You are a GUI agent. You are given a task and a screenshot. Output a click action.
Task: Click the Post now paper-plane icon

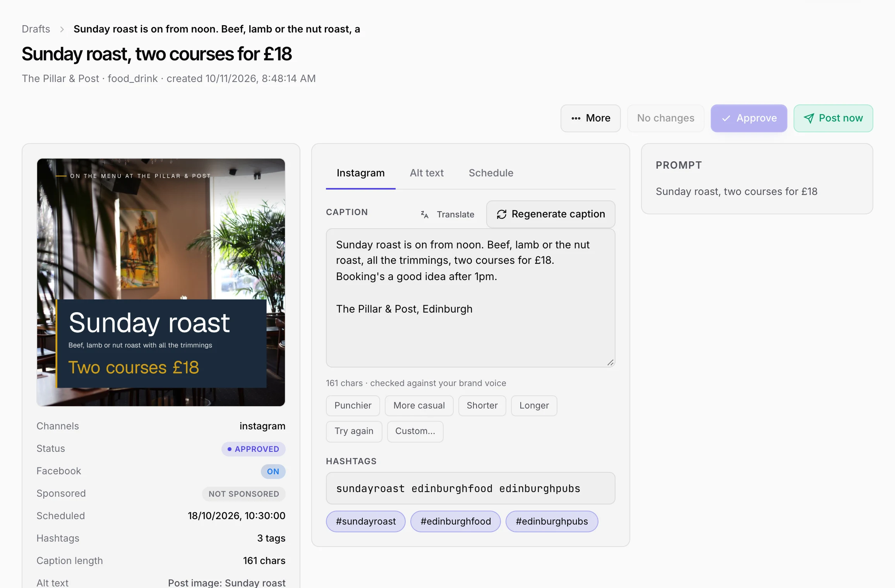809,118
